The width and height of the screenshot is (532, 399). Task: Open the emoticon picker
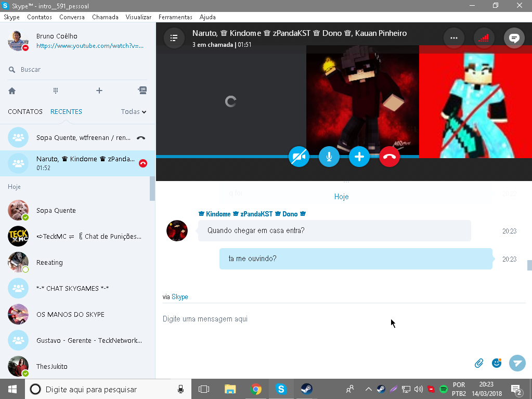pyautogui.click(x=497, y=363)
